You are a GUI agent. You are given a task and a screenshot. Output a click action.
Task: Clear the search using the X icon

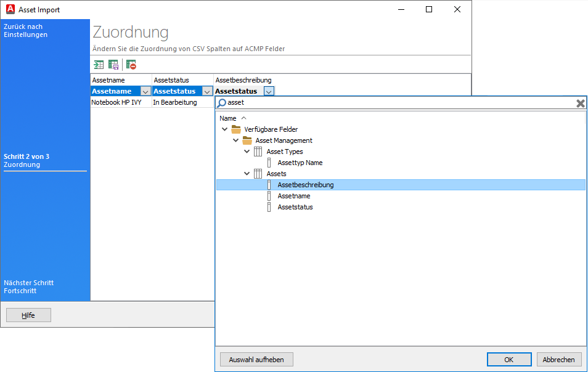point(580,102)
